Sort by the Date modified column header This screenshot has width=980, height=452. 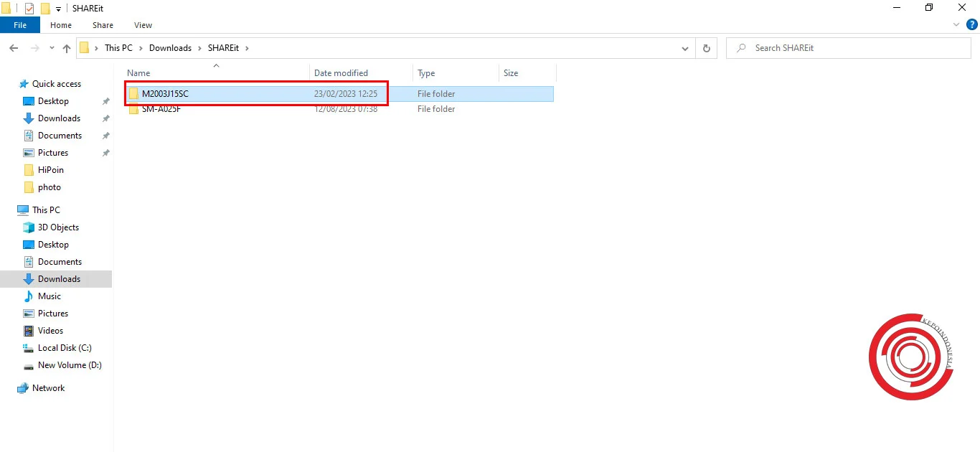(362, 73)
